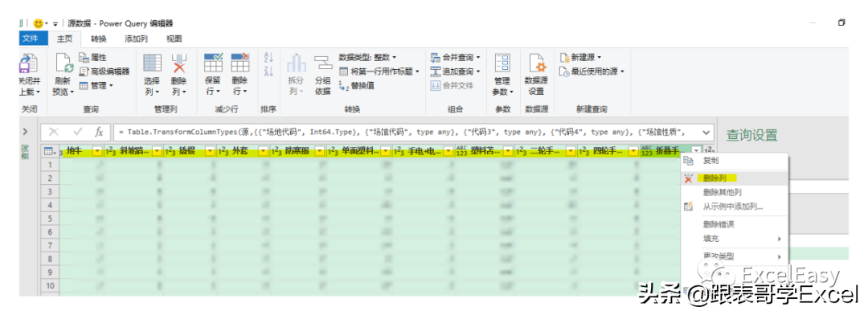
Task: Click the Choose Columns (选择列) icon
Action: (152, 63)
